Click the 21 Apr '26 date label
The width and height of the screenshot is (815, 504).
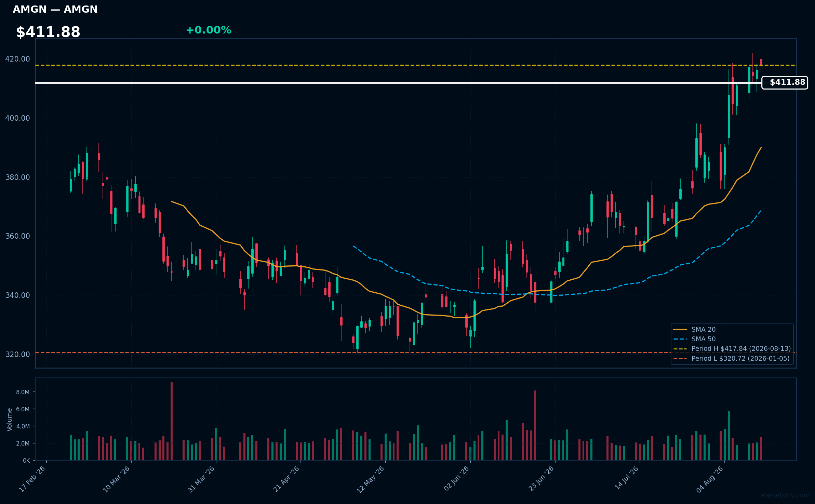coord(286,479)
